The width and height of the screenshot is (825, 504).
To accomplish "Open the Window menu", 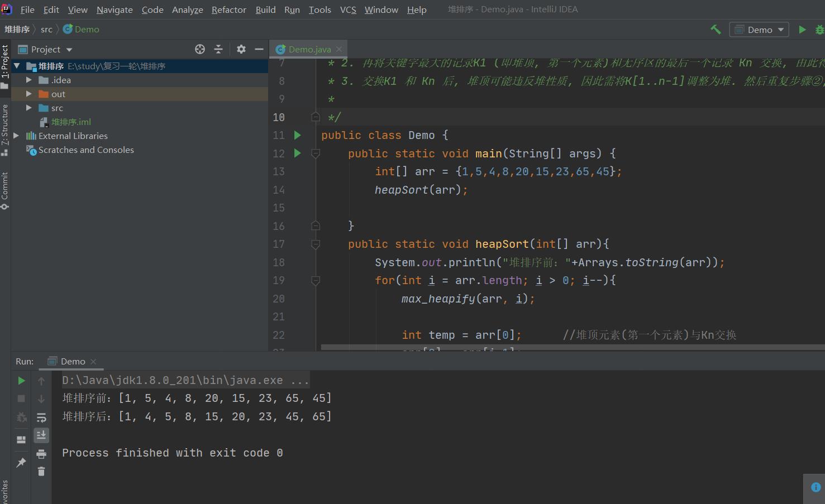I will [381, 9].
